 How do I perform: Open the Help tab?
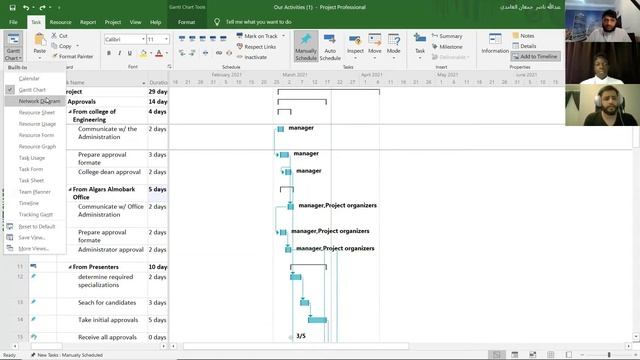click(x=156, y=22)
